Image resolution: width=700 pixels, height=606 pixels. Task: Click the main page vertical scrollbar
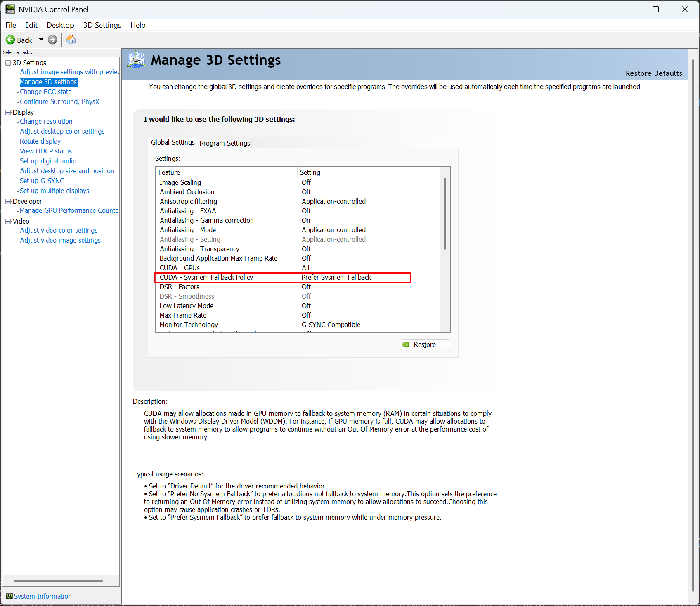coord(693,325)
